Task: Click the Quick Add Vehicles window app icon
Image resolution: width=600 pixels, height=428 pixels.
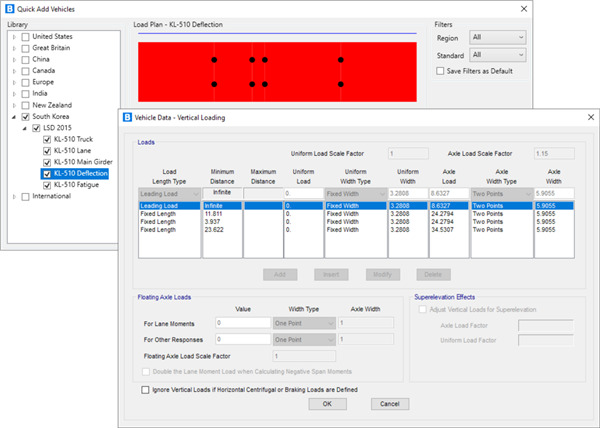Action: [x=10, y=8]
